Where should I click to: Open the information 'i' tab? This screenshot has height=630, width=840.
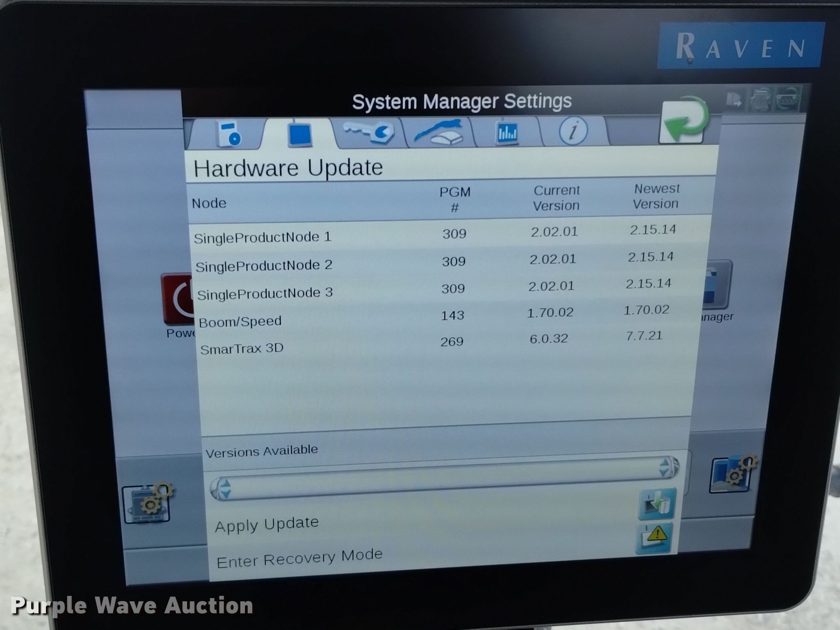[573, 131]
